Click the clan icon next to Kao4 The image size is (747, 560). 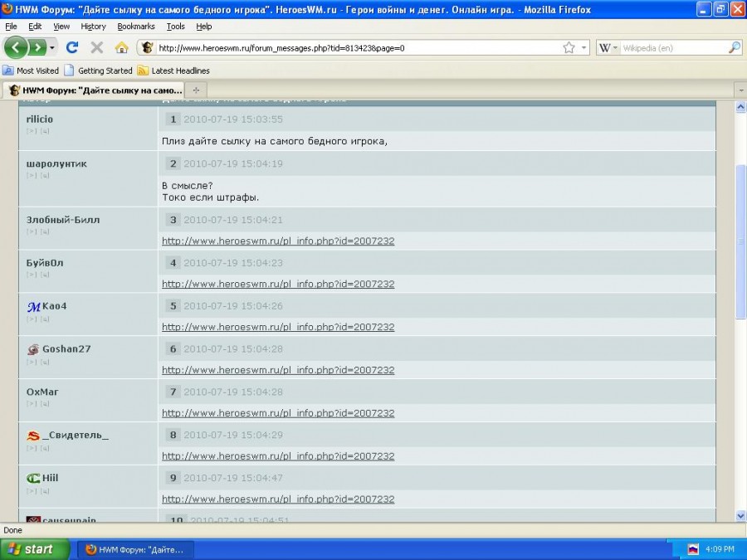coord(33,307)
